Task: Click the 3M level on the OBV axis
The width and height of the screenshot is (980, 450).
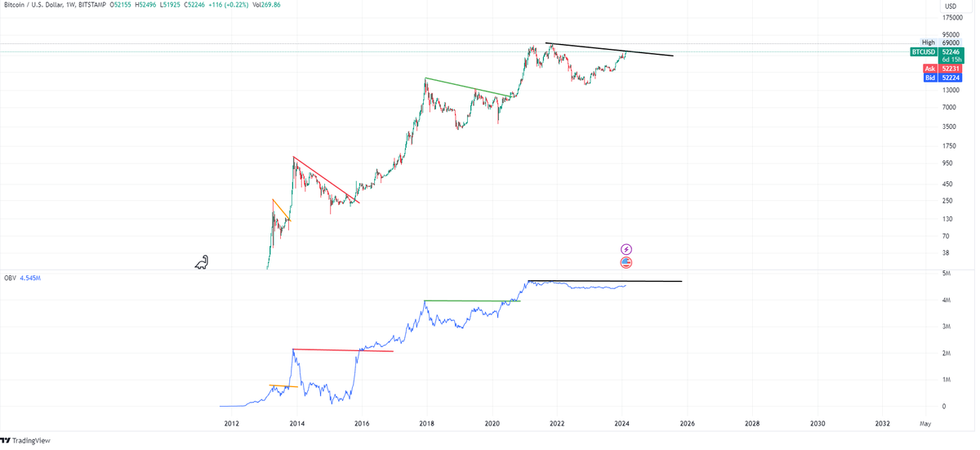Action: (947, 327)
